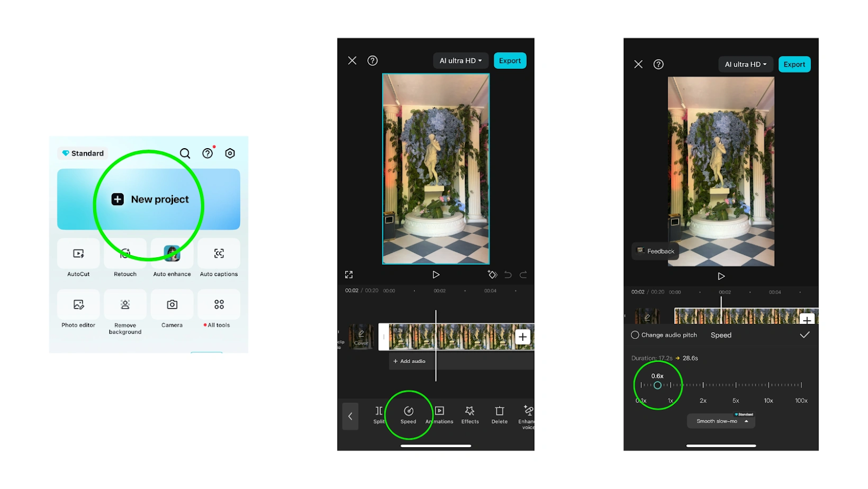Open the Auto enhance tool
868x489 pixels.
(x=172, y=259)
